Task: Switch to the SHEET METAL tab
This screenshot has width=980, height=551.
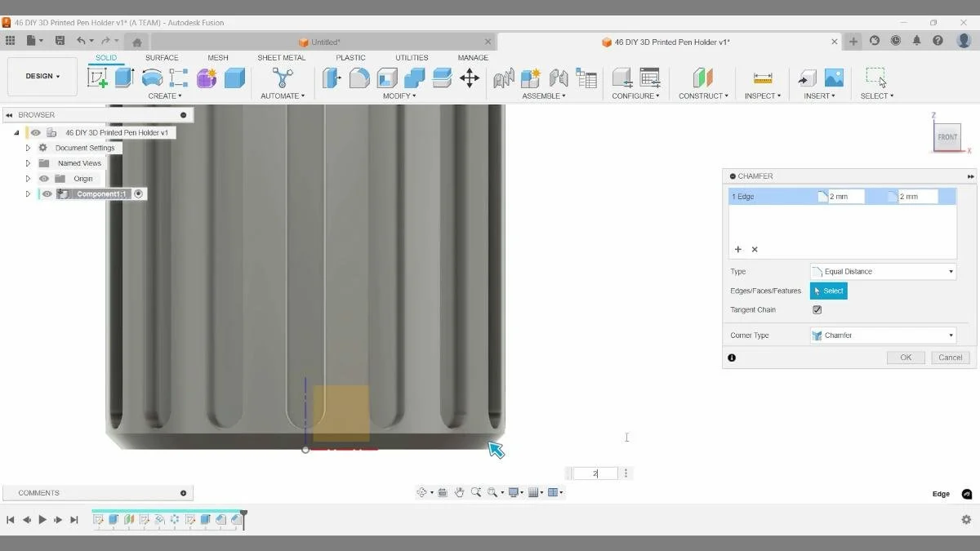Action: [x=282, y=58]
